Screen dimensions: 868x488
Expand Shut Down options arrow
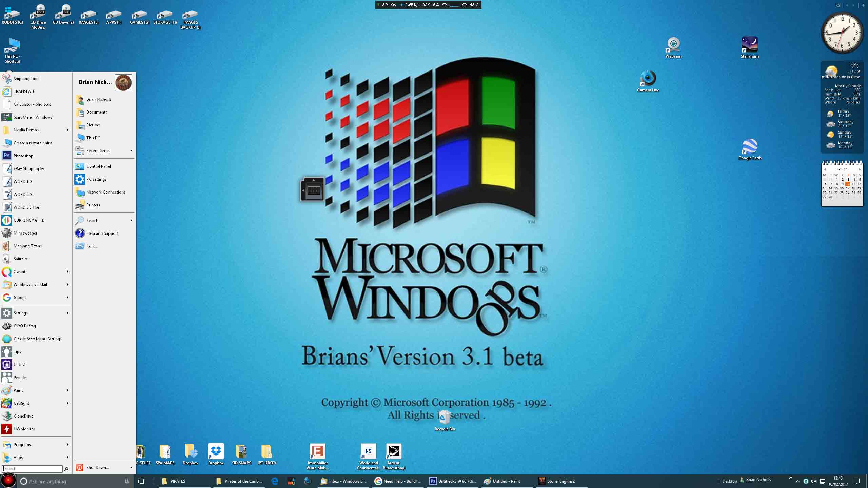(x=131, y=467)
